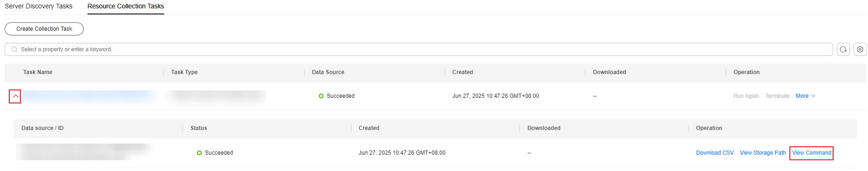
Task: Click green Succeeded status icon in task row
Action: [x=321, y=96]
